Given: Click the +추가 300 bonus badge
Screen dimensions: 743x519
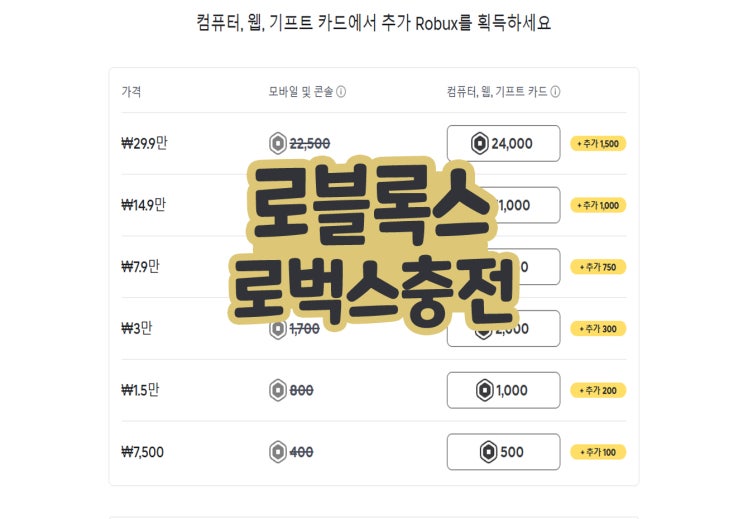Looking at the screenshot, I should pyautogui.click(x=598, y=329).
